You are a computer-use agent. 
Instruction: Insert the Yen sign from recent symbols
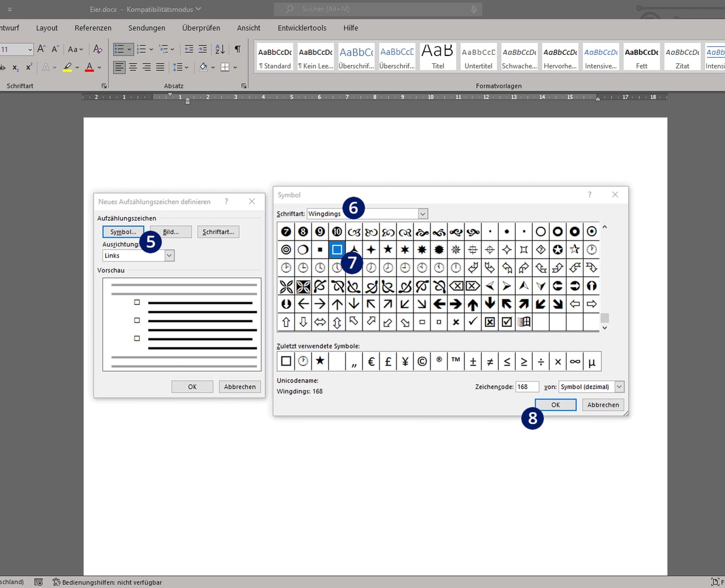click(x=405, y=362)
